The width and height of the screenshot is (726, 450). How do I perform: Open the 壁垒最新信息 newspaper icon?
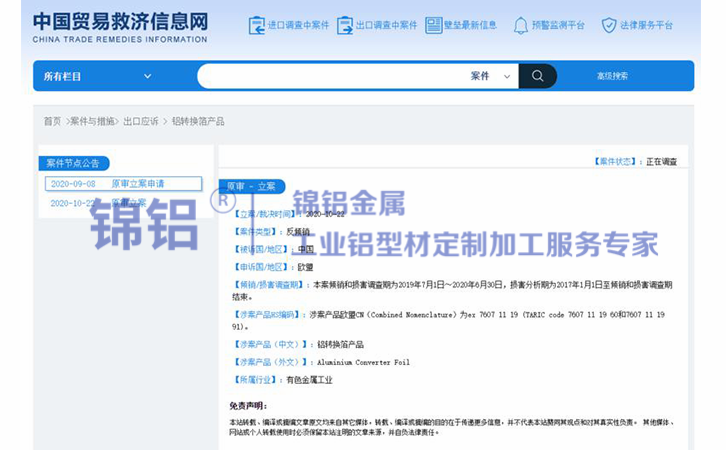[433, 25]
